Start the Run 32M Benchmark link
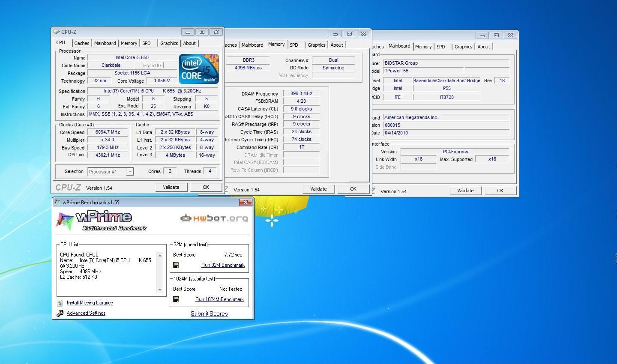This screenshot has height=364, width=617. (223, 265)
